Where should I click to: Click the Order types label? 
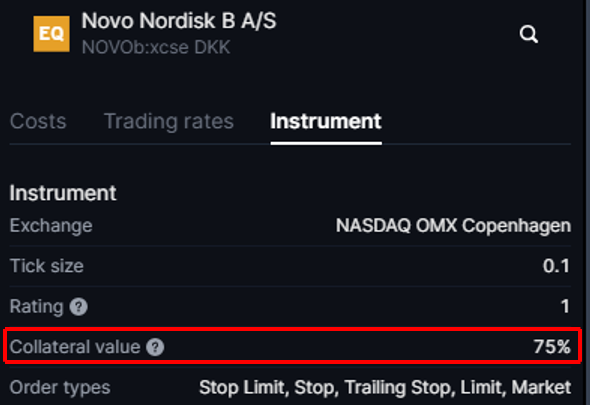pyautogui.click(x=60, y=388)
